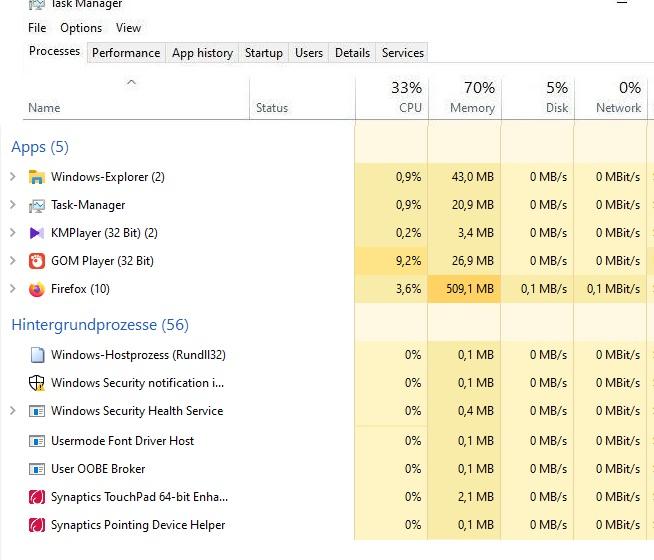
Task: Sort processes by the Memory column
Action: (x=465, y=98)
